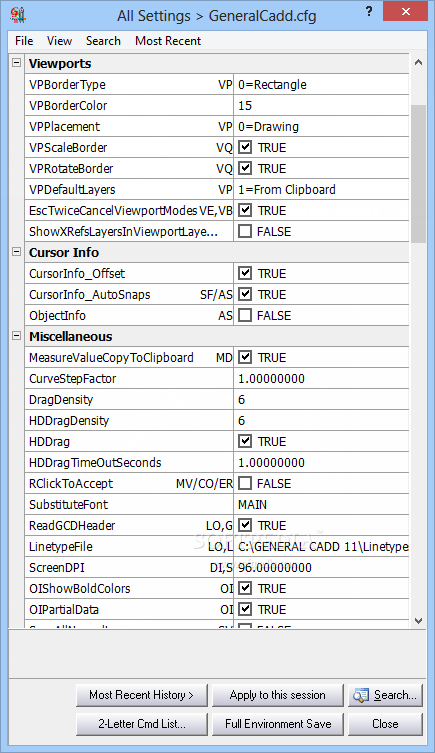Edit VPBorderColor value 15

click(x=321, y=106)
